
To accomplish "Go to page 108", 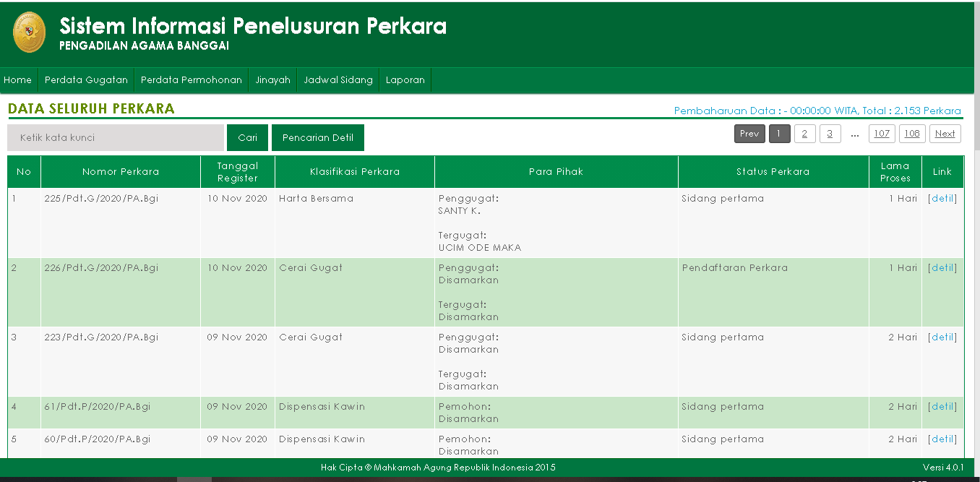I will point(912,134).
